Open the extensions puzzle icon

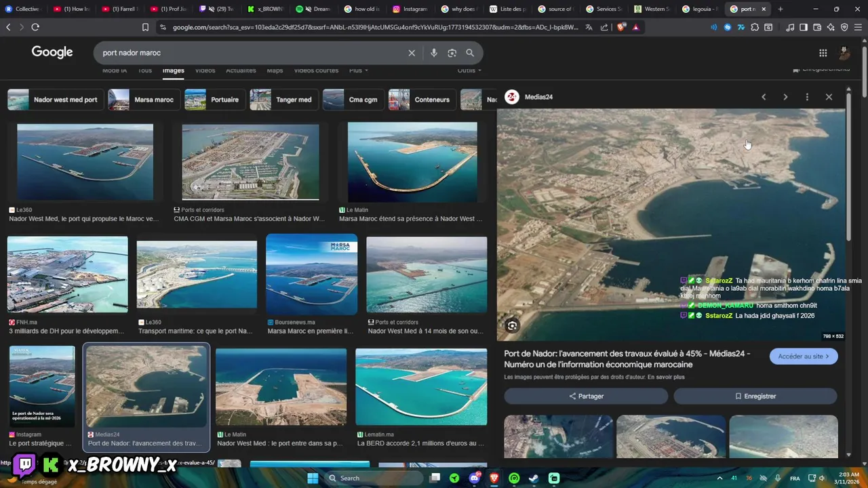click(755, 27)
